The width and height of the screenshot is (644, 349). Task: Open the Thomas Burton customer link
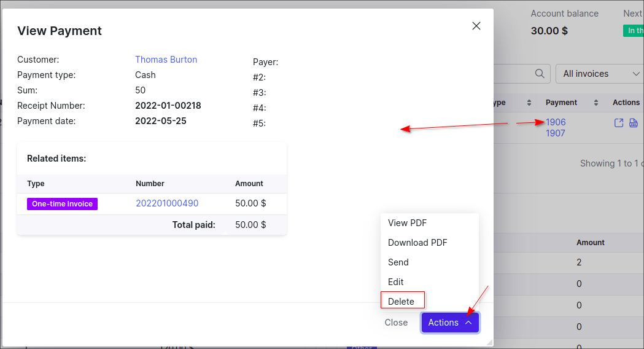166,60
